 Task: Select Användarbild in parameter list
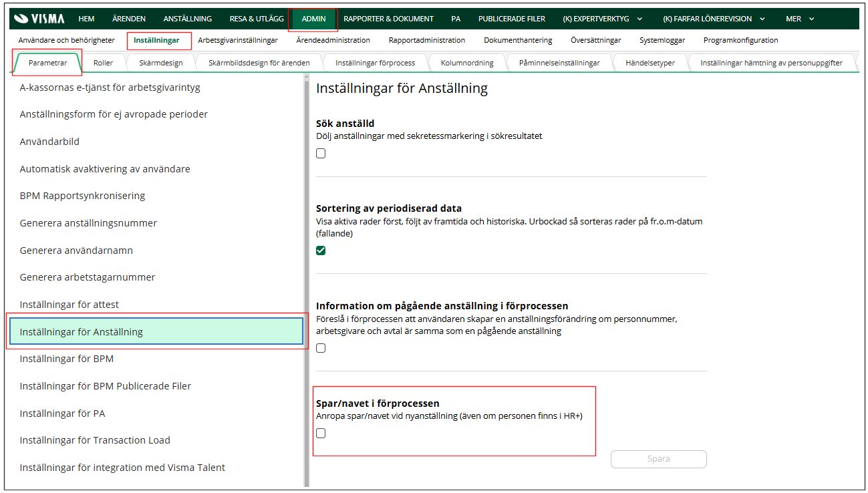[x=49, y=142]
